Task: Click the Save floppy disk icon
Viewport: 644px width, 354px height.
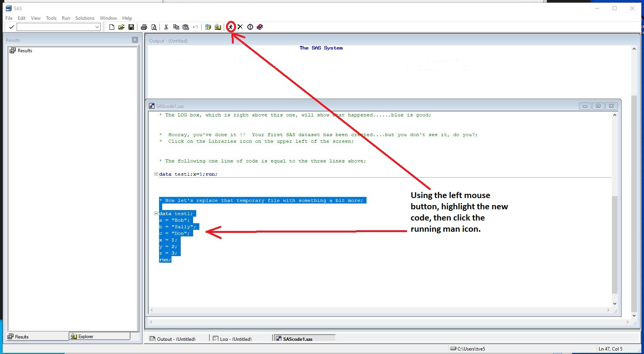Action: (x=131, y=27)
